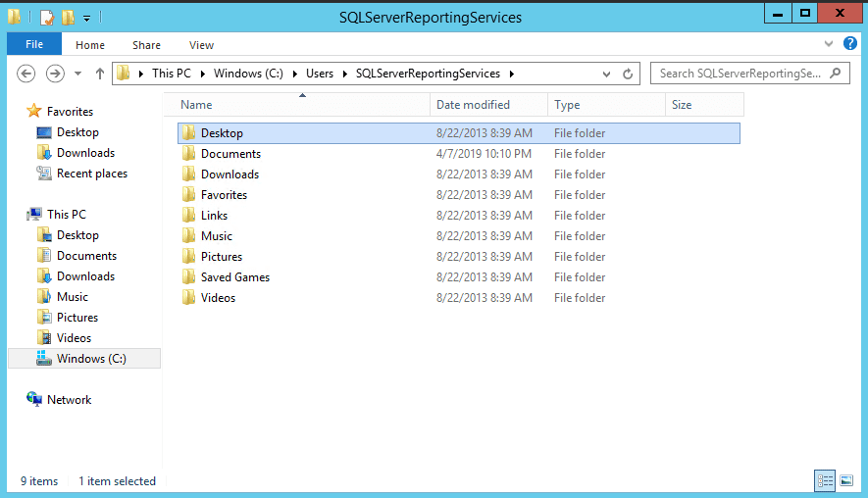Click the Properties icon in quick access toolbar
The width and height of the screenshot is (868, 498).
tap(47, 17)
